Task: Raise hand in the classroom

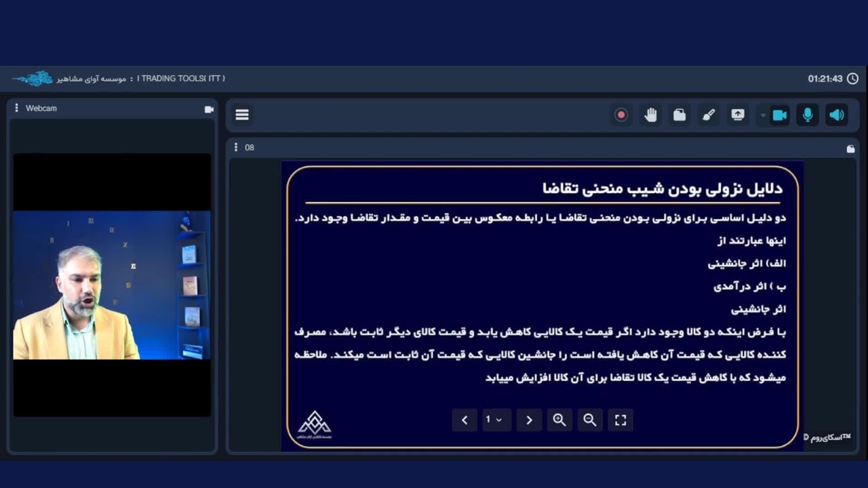Action: 650,115
